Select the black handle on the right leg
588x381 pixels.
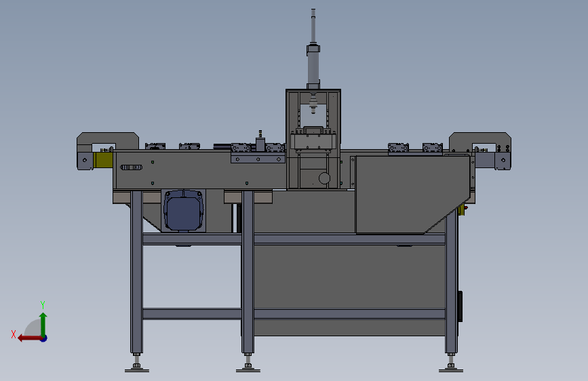point(460,306)
